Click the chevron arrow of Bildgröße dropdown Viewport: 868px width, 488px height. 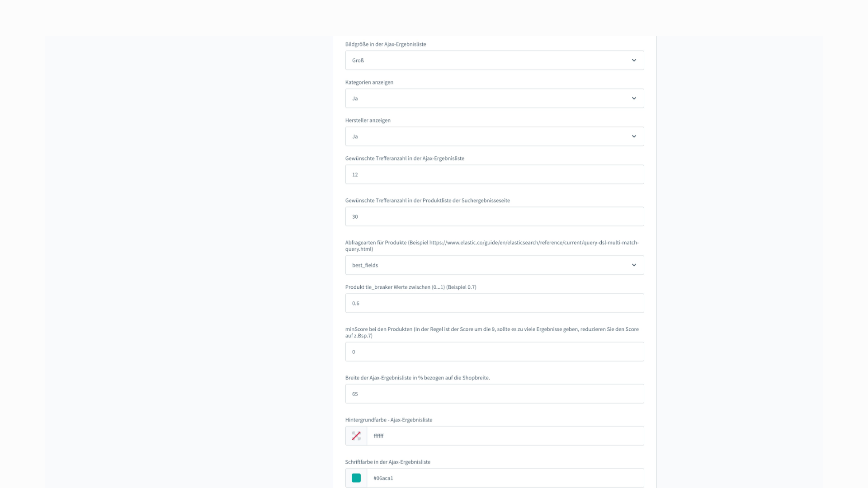tap(634, 60)
